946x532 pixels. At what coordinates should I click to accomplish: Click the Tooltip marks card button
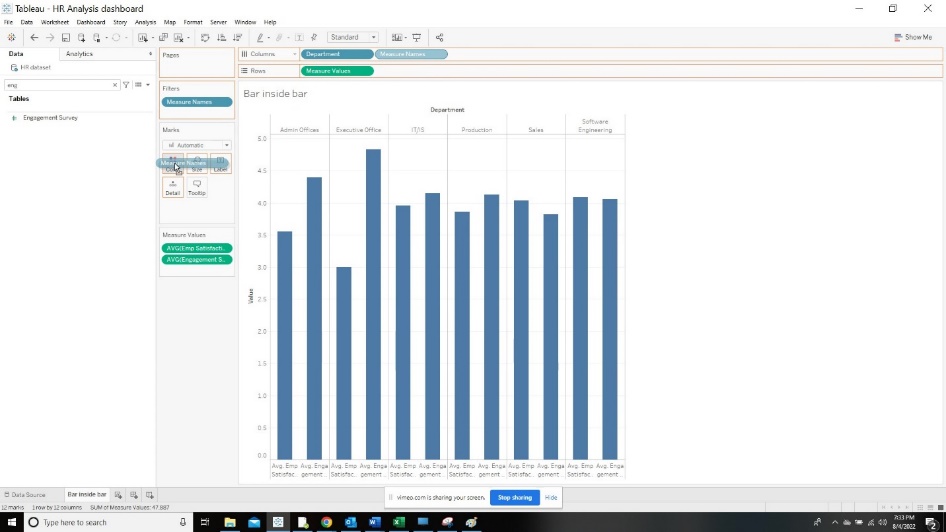[197, 187]
